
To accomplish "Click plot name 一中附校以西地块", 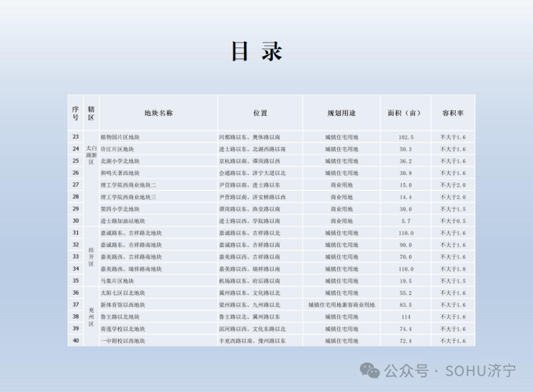I will [122, 341].
